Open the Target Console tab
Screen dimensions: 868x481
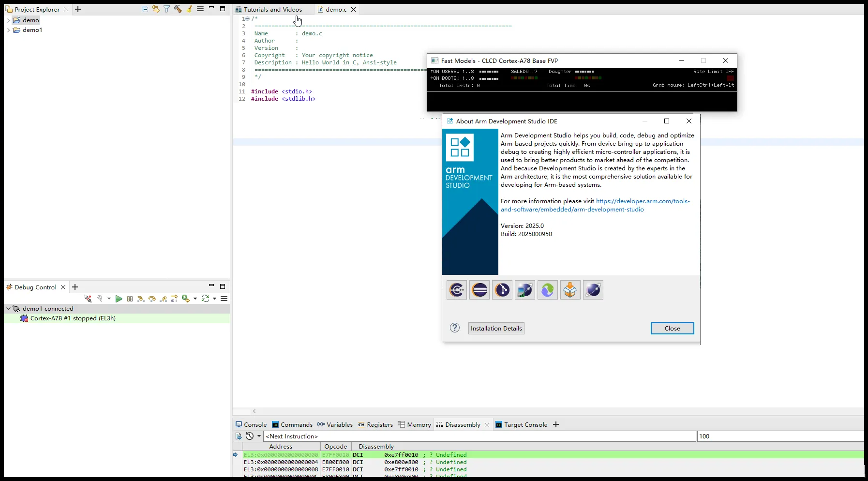(x=522, y=424)
